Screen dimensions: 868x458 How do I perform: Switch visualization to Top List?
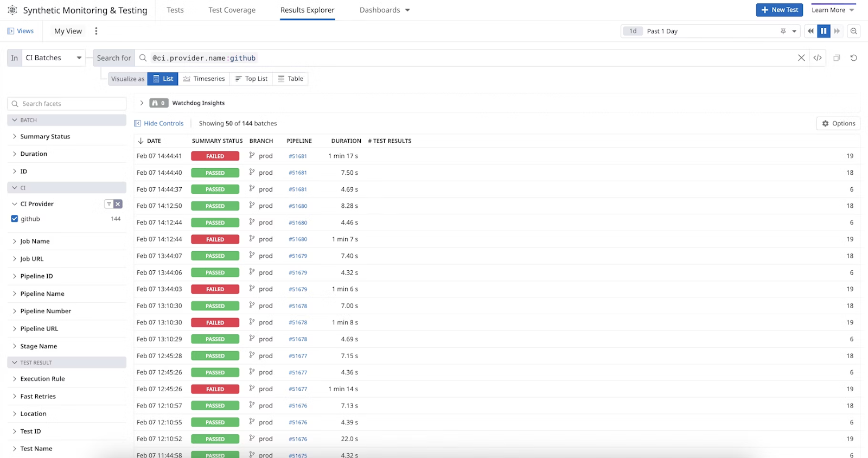[251, 79]
